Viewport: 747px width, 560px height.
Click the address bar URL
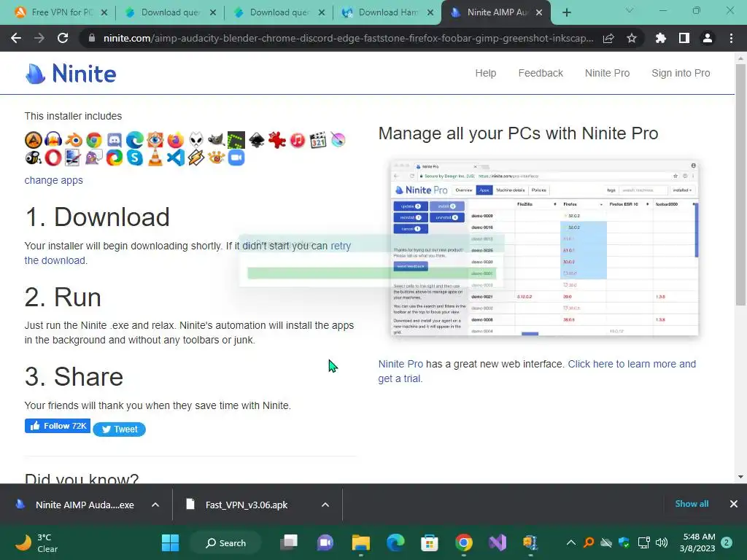(x=348, y=38)
